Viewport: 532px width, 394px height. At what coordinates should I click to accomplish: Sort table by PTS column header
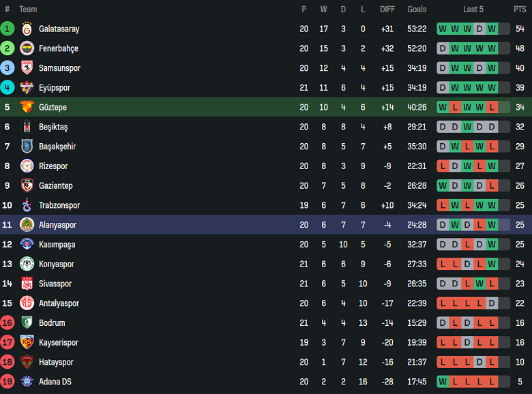(520, 10)
